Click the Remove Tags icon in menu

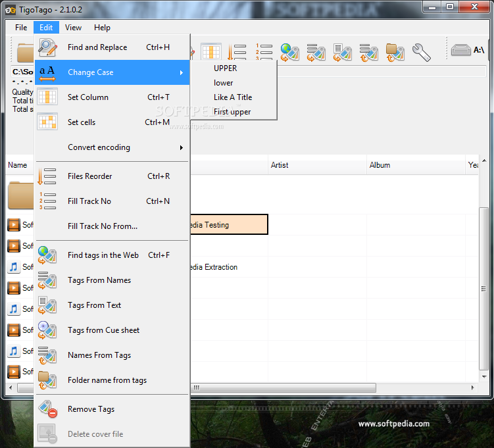tap(48, 409)
